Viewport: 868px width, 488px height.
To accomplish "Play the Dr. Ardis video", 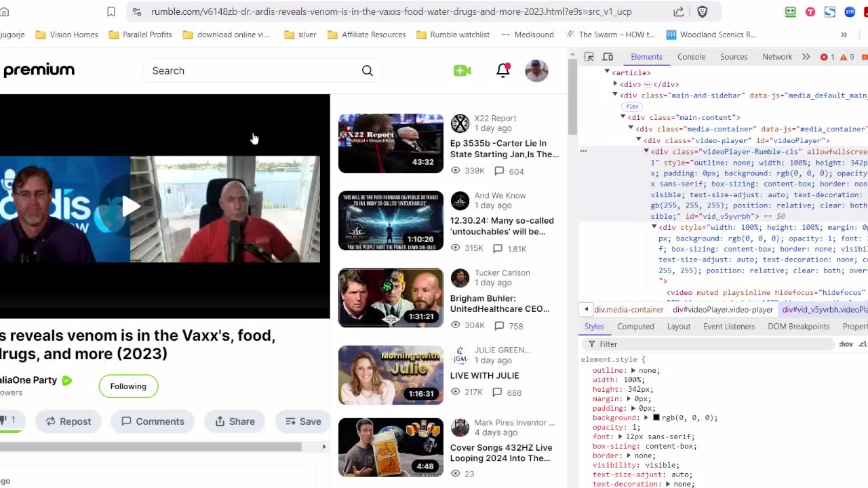I will [x=131, y=207].
